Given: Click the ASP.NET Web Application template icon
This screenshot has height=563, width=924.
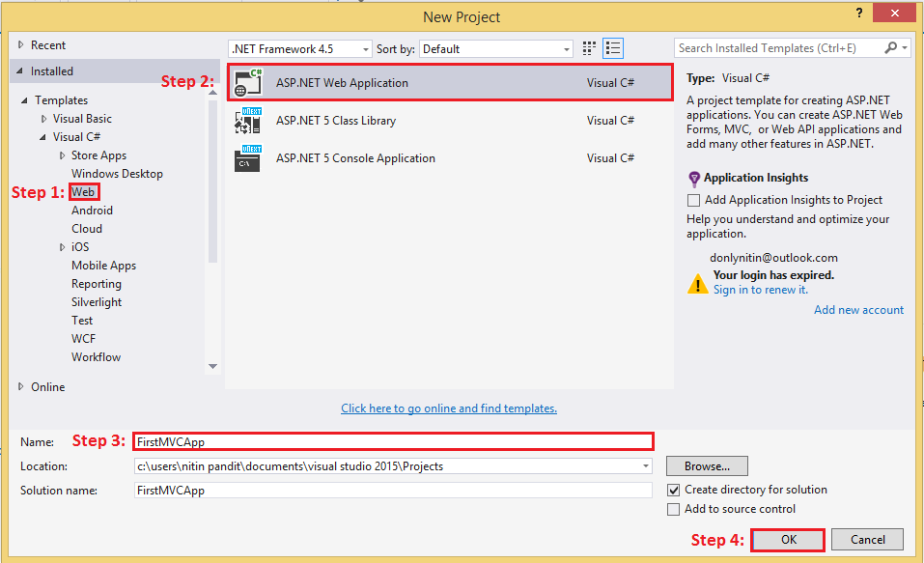Looking at the screenshot, I should (x=248, y=82).
